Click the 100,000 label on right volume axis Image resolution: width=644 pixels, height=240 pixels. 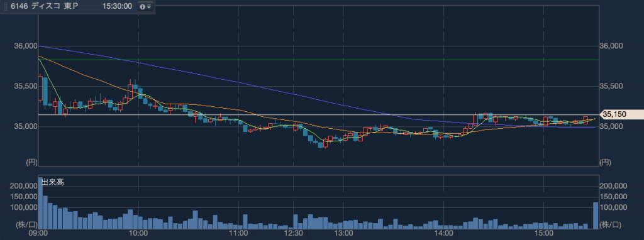613,207
